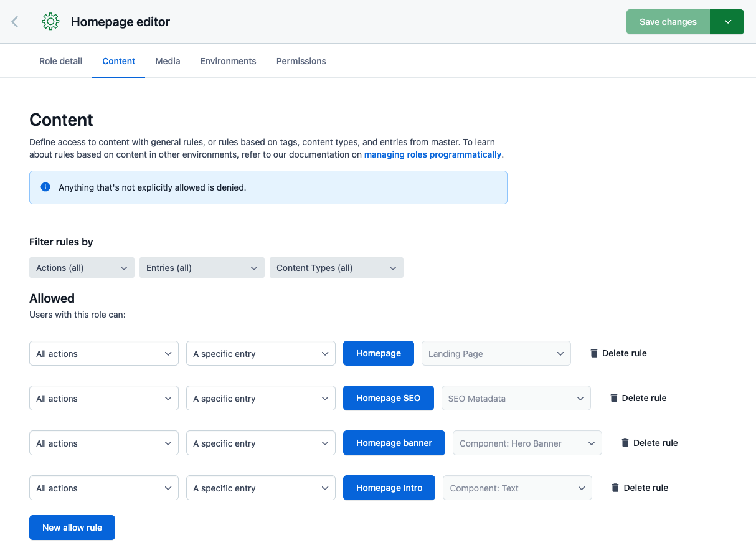Expand the All actions dropdown on the first rule
This screenshot has width=756, height=545.
103,353
